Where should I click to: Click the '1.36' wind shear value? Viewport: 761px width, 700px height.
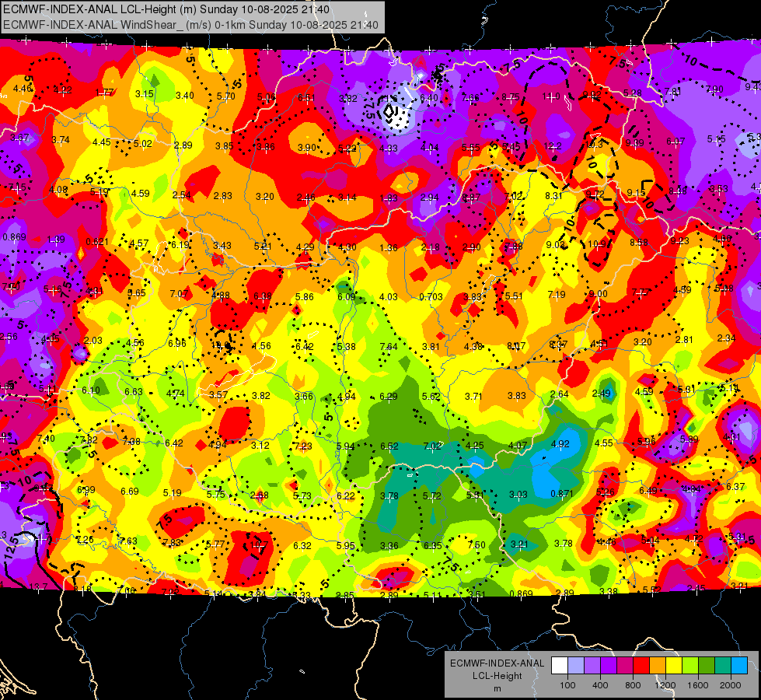click(388, 248)
